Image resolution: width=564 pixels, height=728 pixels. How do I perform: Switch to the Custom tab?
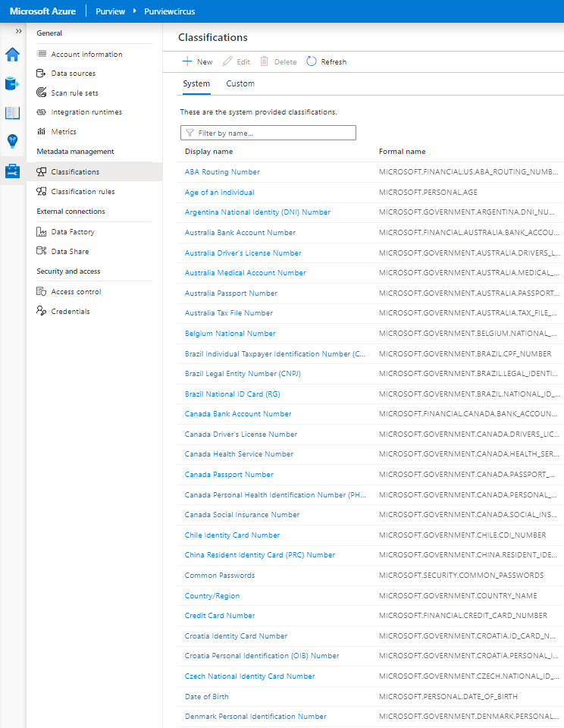click(x=240, y=83)
